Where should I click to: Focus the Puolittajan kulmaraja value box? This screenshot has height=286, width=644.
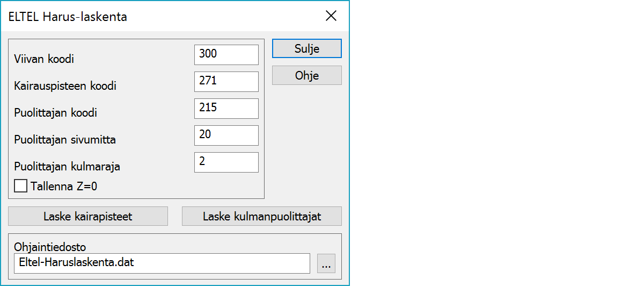(x=226, y=162)
